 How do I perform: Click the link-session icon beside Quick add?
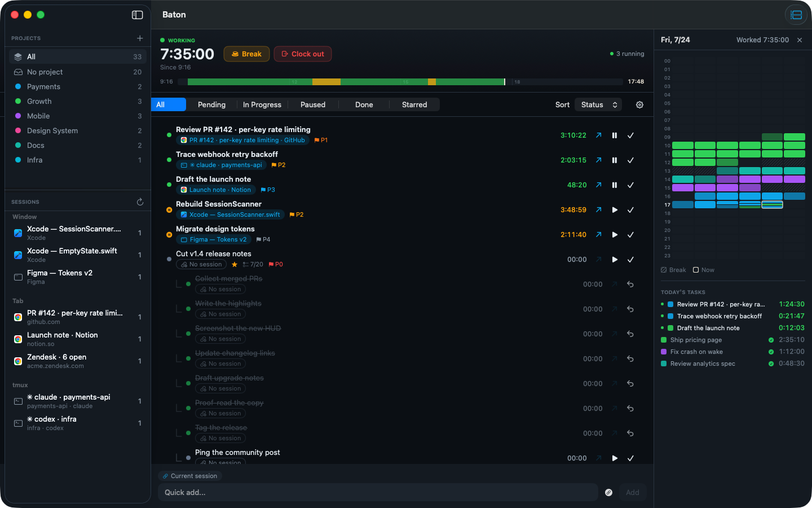(x=608, y=492)
